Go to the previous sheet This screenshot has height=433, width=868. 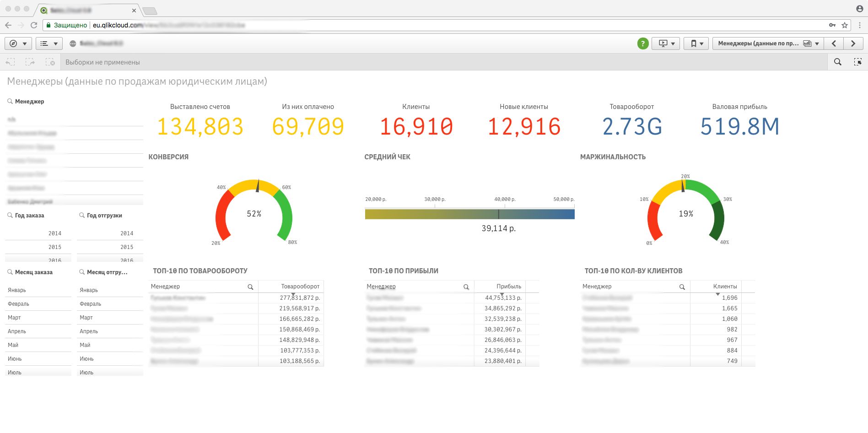click(x=834, y=43)
